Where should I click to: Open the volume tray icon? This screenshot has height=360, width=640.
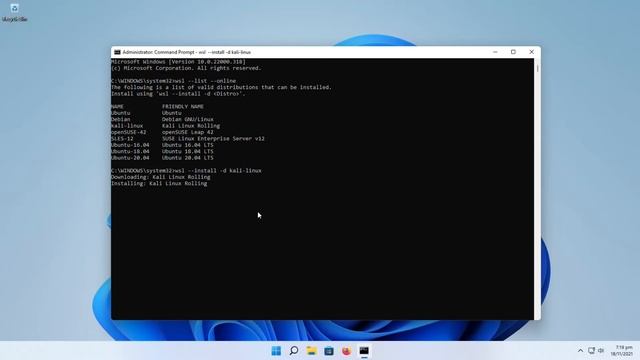601,351
